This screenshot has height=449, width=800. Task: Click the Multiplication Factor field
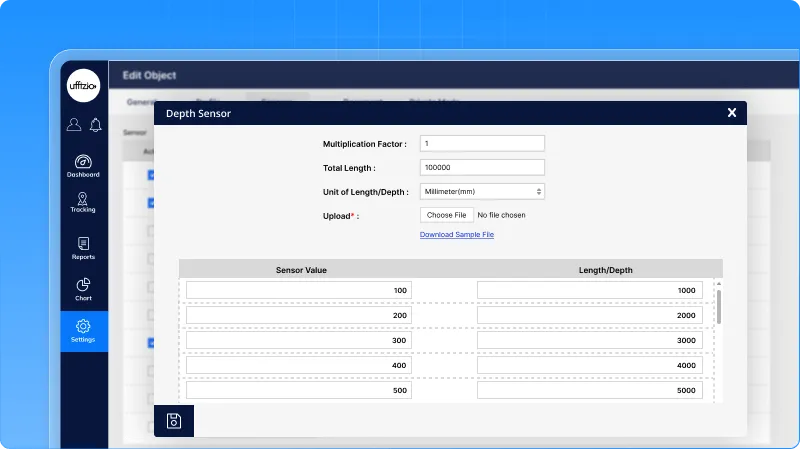click(482, 144)
